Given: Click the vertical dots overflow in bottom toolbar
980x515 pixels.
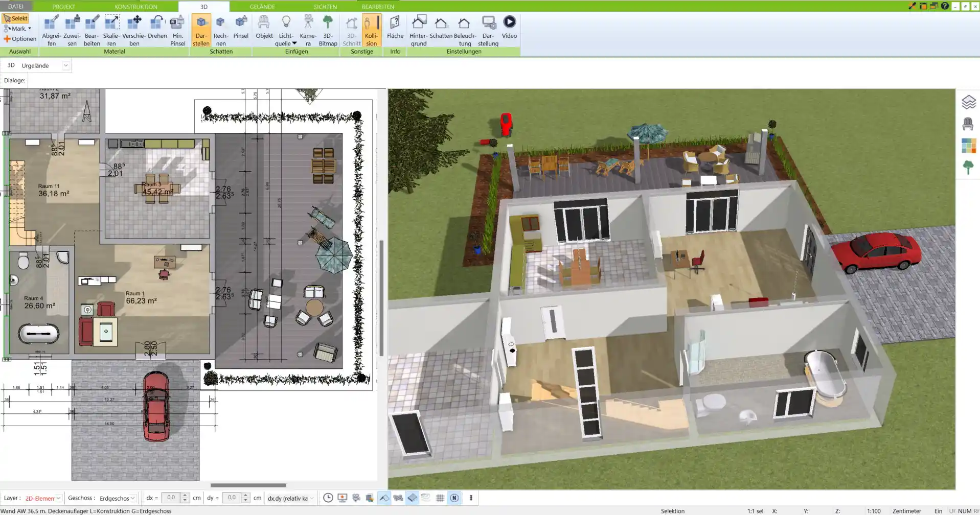Looking at the screenshot, I should point(471,498).
